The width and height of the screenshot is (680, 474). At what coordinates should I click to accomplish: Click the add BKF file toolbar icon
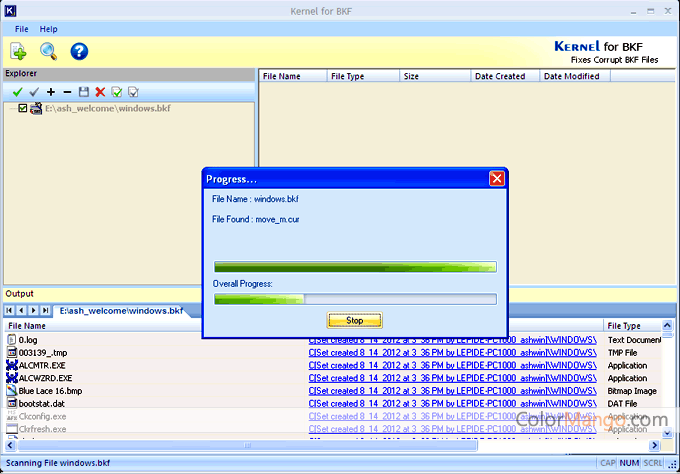click(x=19, y=51)
